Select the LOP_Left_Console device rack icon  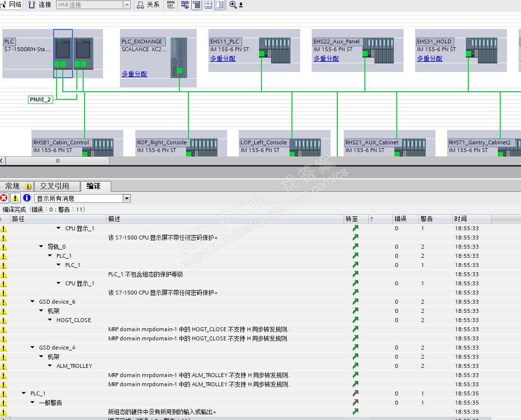[x=305, y=148]
